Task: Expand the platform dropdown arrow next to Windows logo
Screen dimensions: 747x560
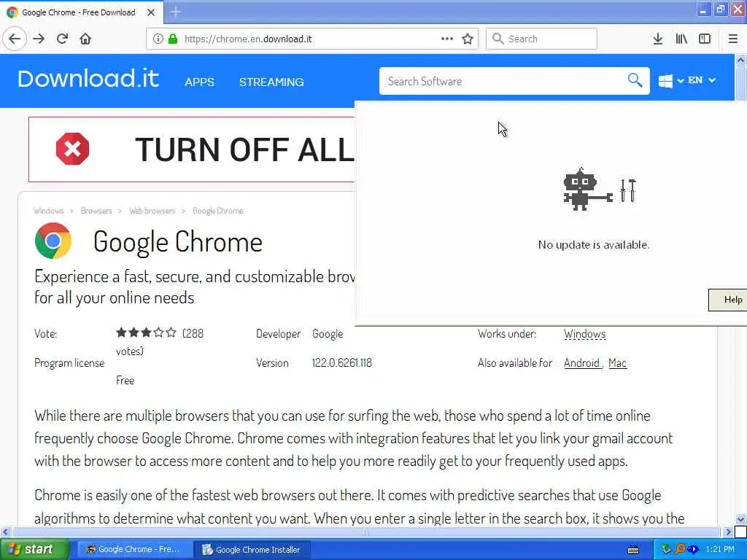Action: click(x=681, y=80)
